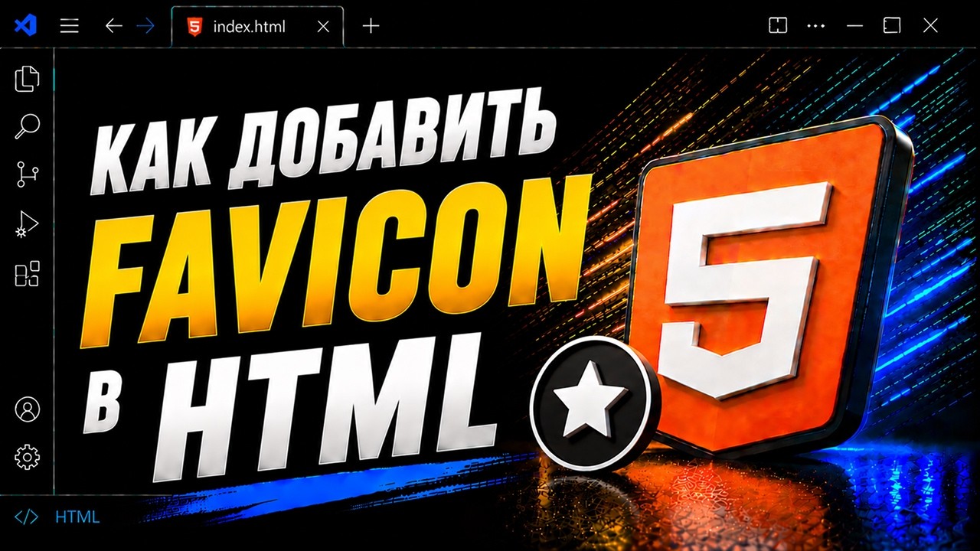Click the HTML language label in status bar
Image resolution: width=980 pixels, height=551 pixels.
[77, 517]
